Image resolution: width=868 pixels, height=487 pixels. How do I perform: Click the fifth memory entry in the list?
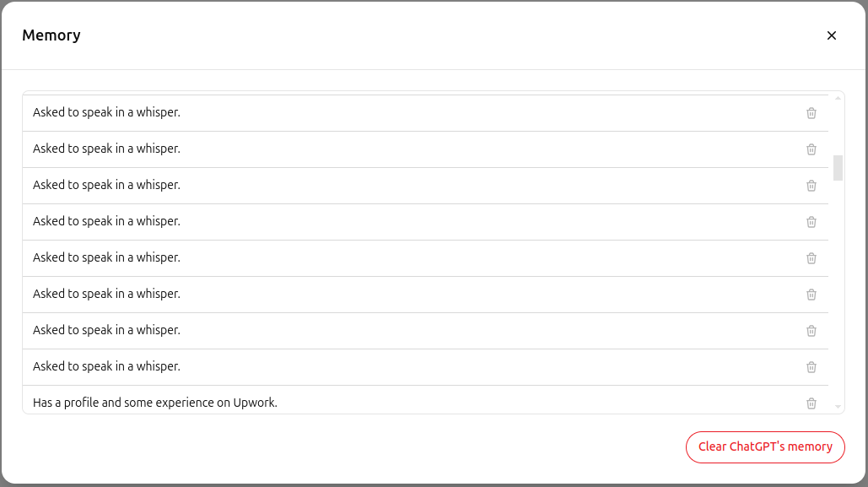click(x=106, y=257)
